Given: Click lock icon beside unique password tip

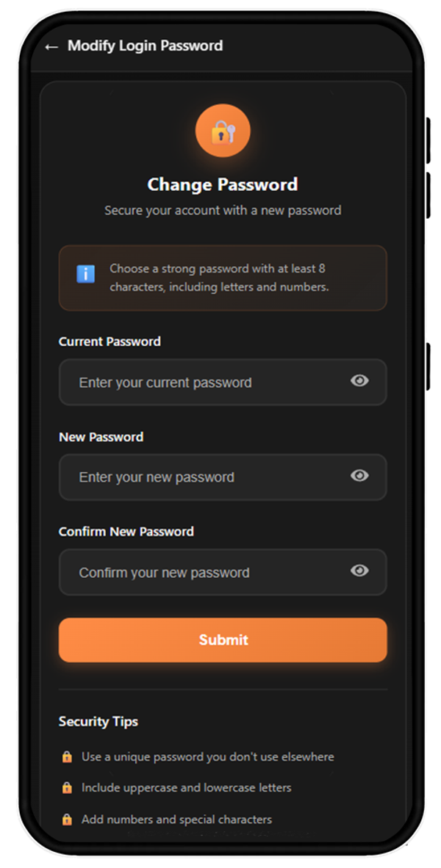Looking at the screenshot, I should (x=67, y=756).
